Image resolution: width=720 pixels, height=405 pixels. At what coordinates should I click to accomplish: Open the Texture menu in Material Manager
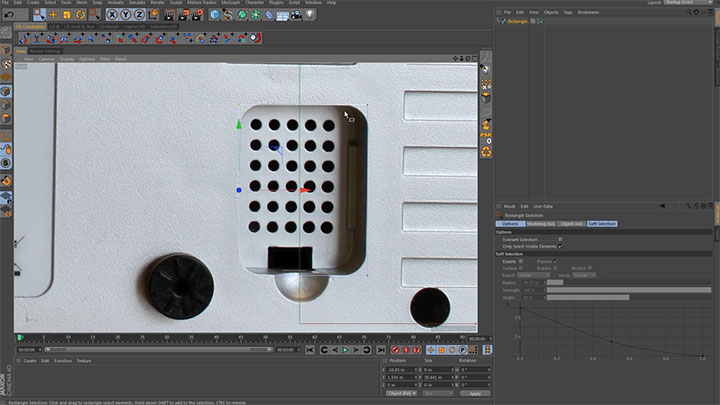click(84, 361)
